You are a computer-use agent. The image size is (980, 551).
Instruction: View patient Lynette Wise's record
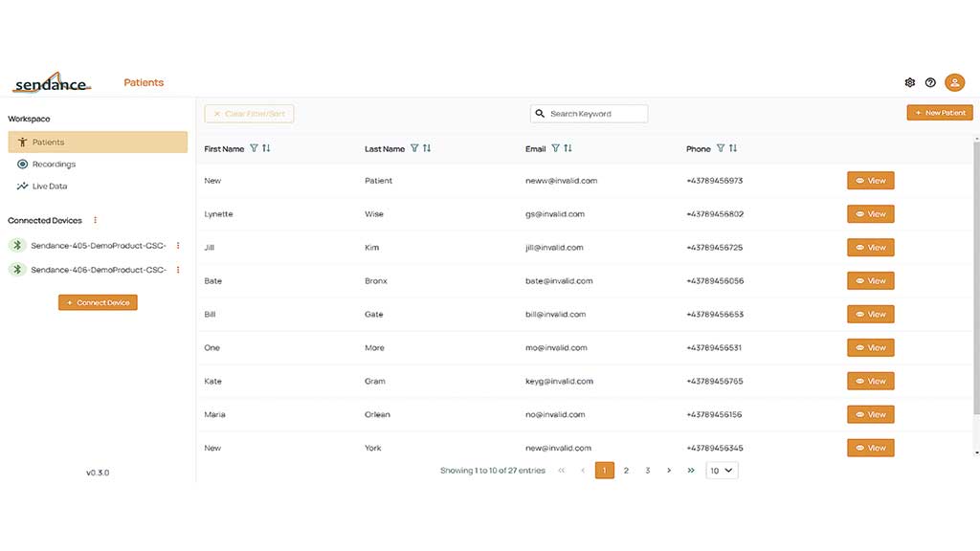click(x=870, y=214)
